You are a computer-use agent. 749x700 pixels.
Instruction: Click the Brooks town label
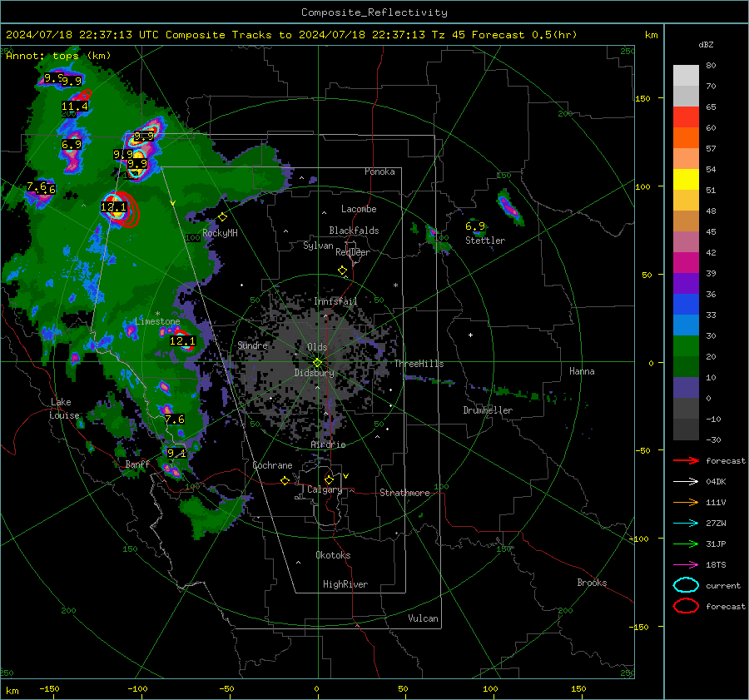[x=592, y=583]
